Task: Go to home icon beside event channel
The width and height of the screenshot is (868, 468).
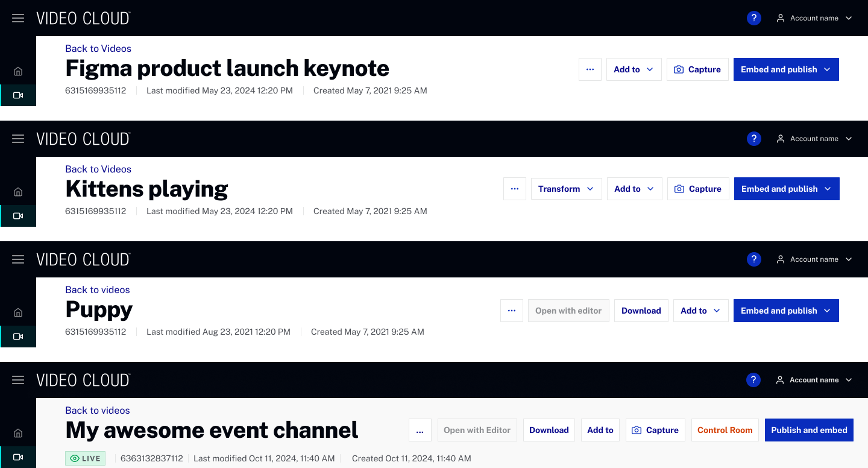Action: pyautogui.click(x=18, y=433)
